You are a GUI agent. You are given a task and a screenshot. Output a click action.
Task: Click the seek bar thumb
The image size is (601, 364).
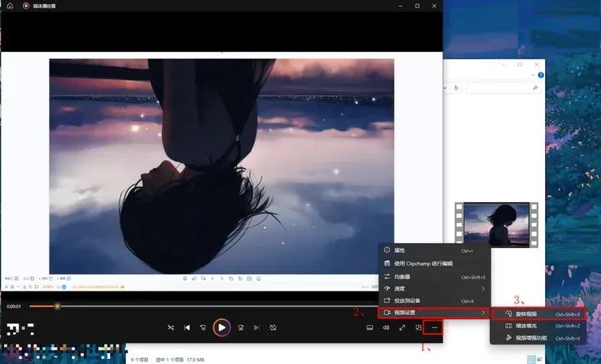[57, 306]
